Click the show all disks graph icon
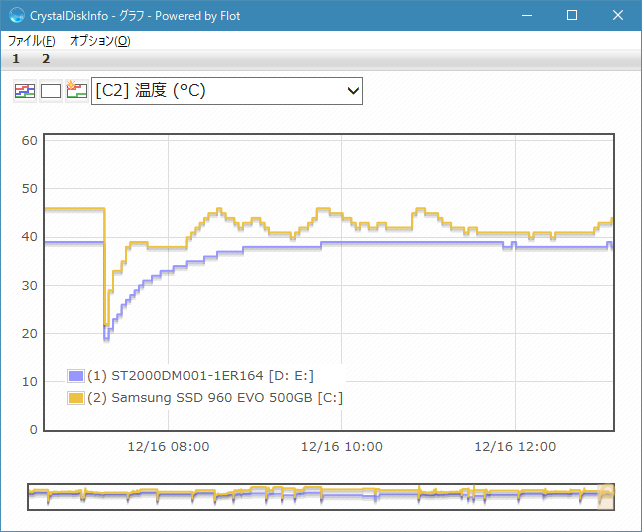This screenshot has height=532, width=642. tap(25, 91)
